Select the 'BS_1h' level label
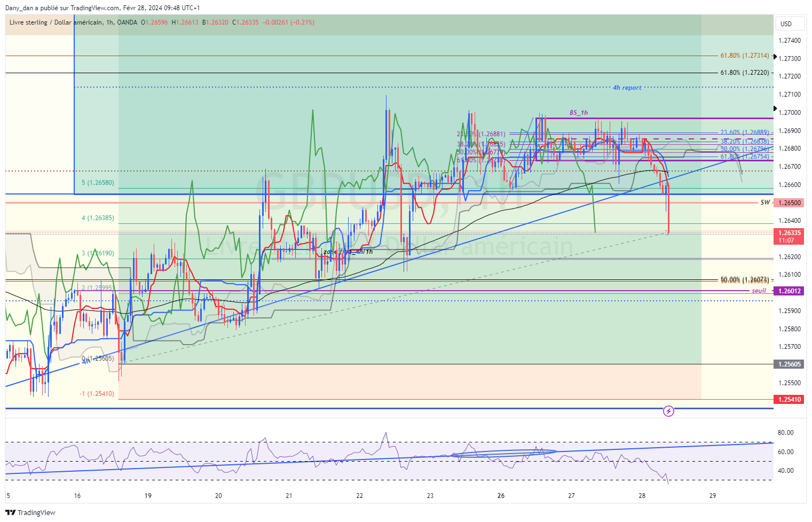This screenshot has width=812, height=522. point(578,113)
